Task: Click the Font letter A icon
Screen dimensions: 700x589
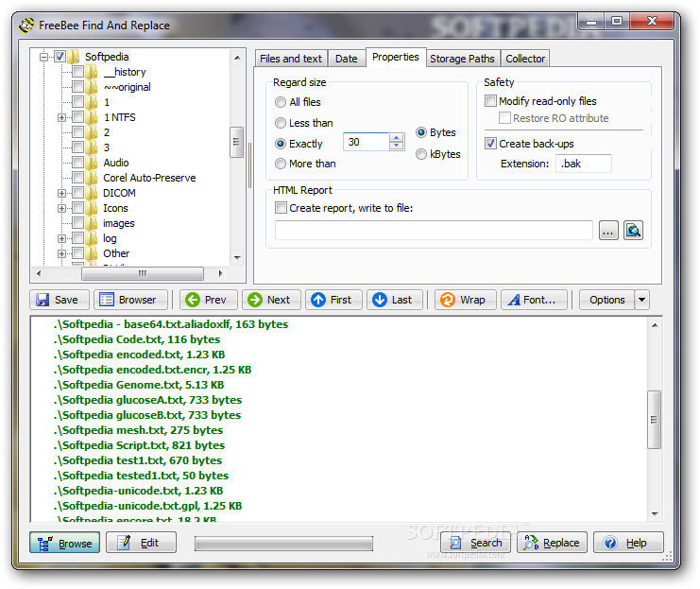Action: [x=514, y=300]
